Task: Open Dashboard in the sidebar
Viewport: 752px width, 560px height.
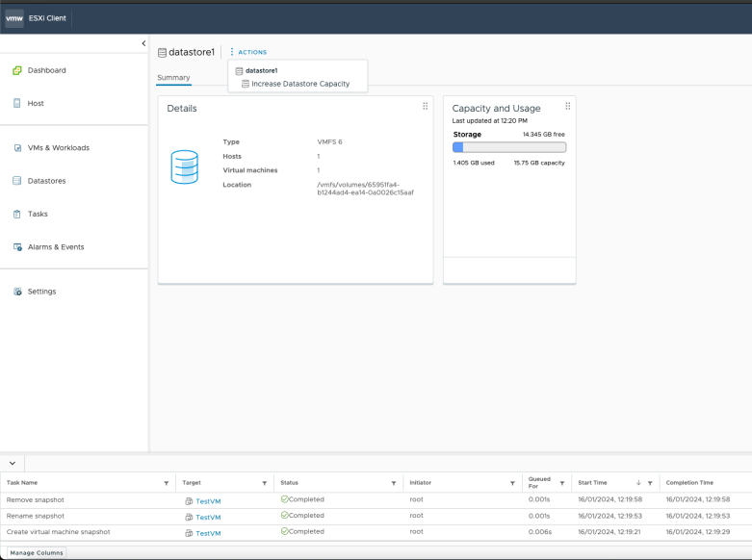Action: (46, 70)
